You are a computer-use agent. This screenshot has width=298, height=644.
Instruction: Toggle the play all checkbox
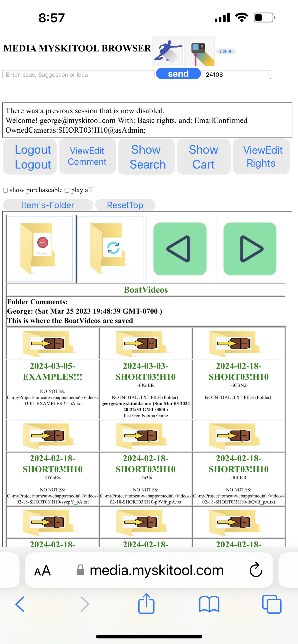pyautogui.click(x=67, y=190)
